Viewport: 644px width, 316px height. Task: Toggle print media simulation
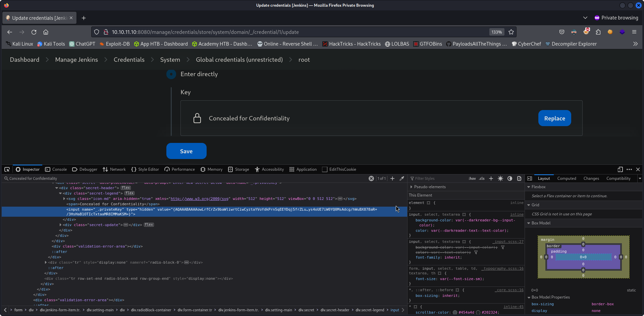(x=519, y=178)
